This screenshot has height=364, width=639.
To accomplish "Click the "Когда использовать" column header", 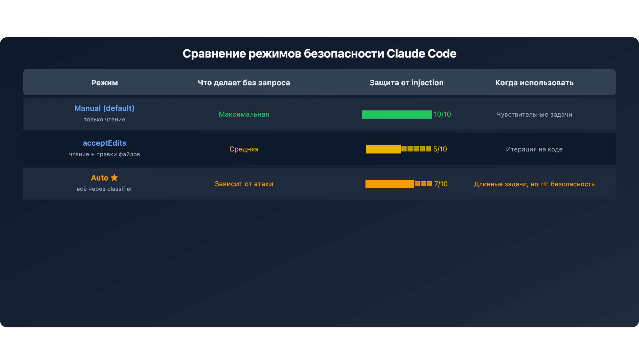I will (534, 83).
